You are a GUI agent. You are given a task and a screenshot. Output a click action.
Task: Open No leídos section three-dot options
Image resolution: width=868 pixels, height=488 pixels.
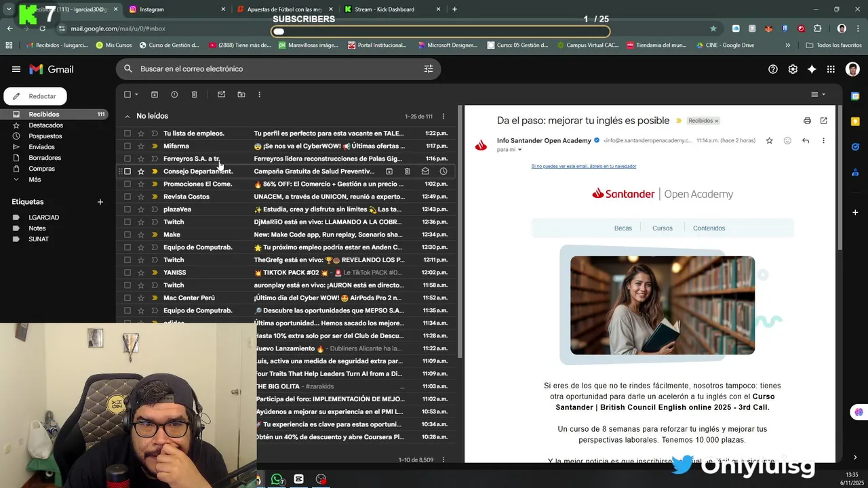(443, 117)
